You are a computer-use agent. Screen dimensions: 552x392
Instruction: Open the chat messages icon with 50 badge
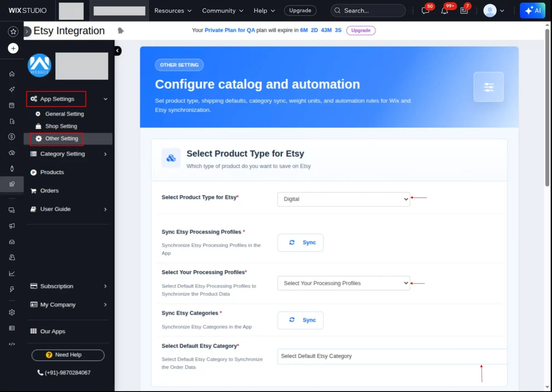tap(425, 11)
